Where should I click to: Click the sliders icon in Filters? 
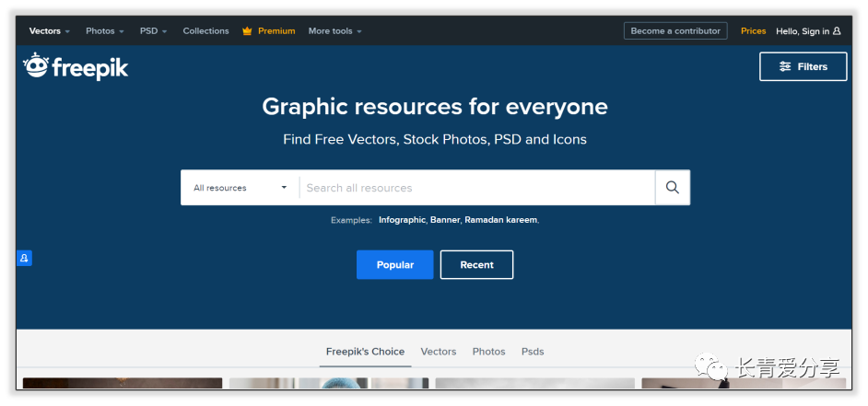pos(785,66)
